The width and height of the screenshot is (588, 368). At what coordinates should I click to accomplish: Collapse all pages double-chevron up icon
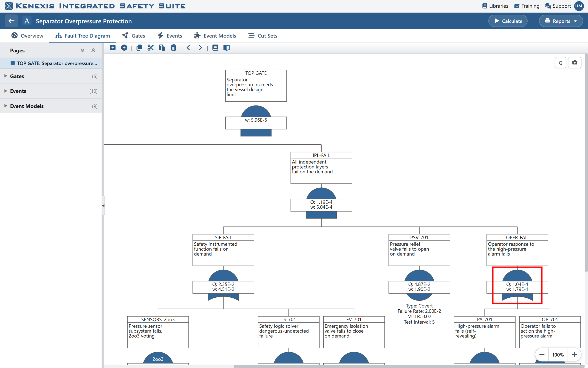(93, 50)
